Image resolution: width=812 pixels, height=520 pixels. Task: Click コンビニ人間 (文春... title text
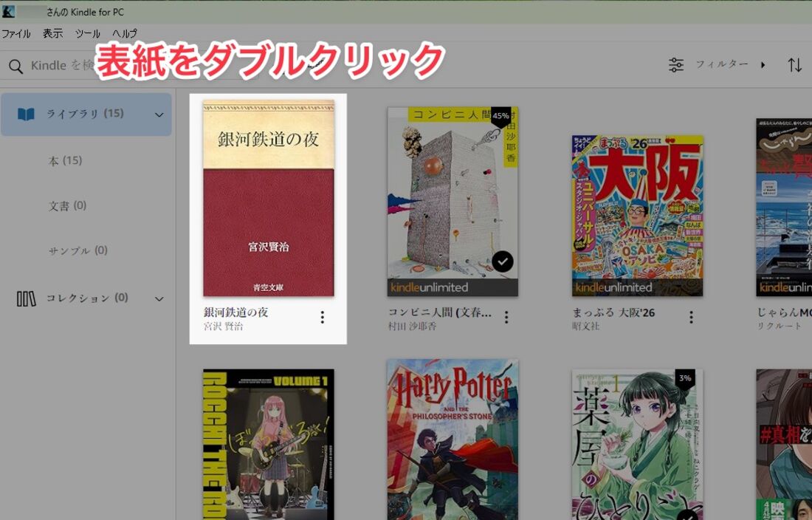coord(440,312)
